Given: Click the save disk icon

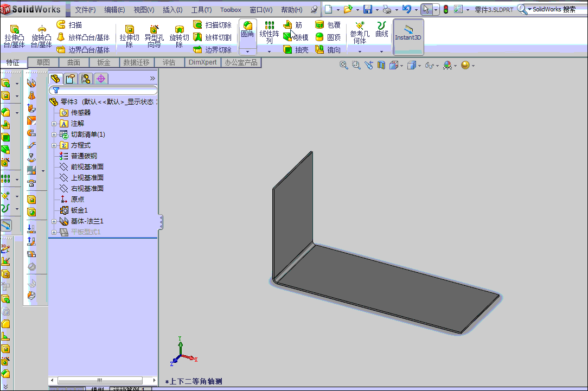Looking at the screenshot, I should (x=368, y=9).
